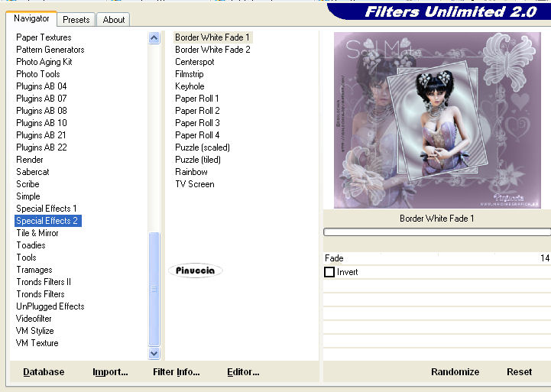
Task: Select the Paper Textures category
Action: pyautogui.click(x=44, y=37)
